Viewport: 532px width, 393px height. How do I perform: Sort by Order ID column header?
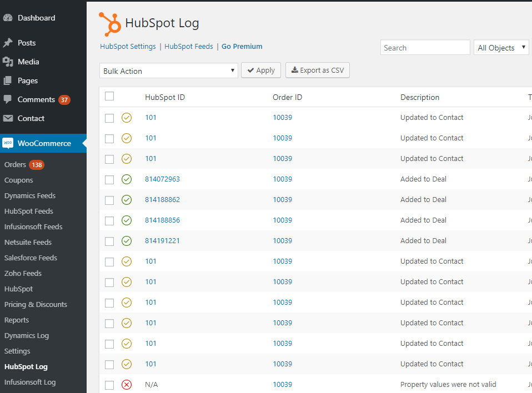point(287,97)
